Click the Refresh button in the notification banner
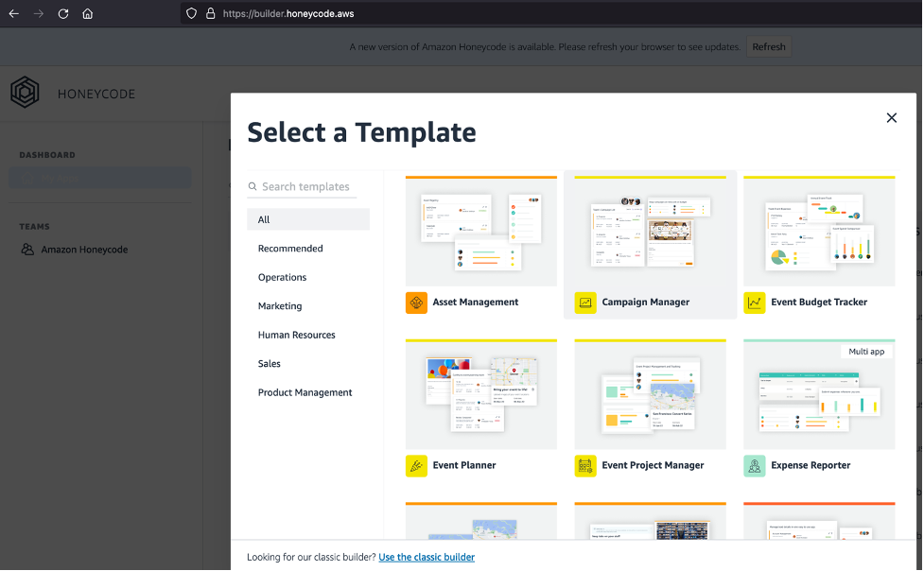Viewport: 924px width, 571px height. [768, 46]
